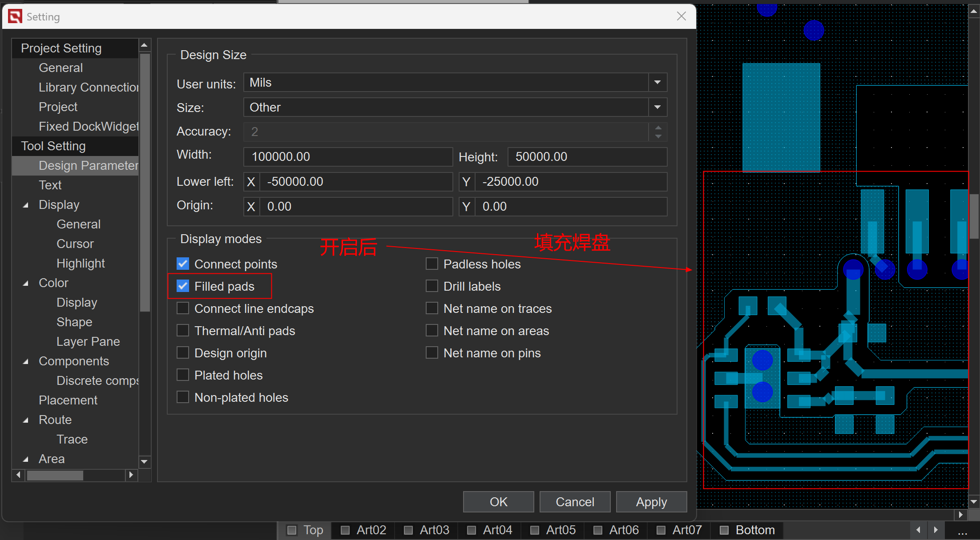Click the Cancel button
Viewport: 980px width, 540px height.
click(x=575, y=502)
